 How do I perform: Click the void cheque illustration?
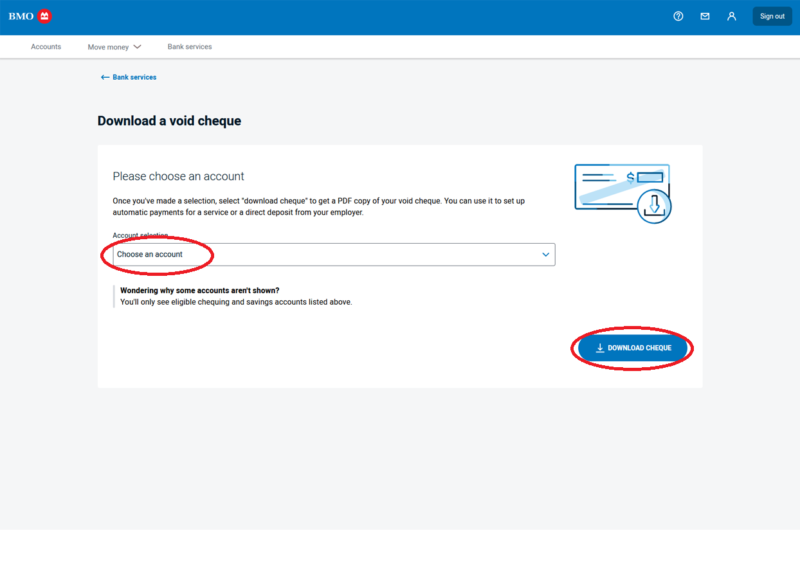(x=622, y=192)
